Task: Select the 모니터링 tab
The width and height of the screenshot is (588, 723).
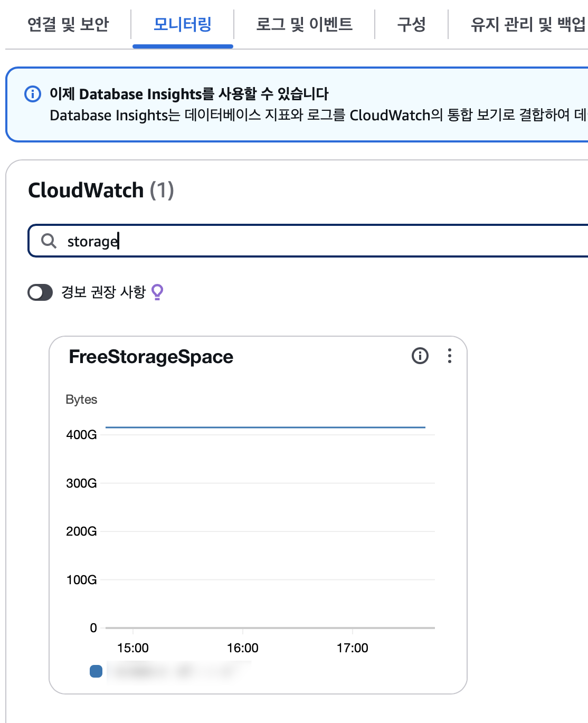Action: tap(183, 24)
